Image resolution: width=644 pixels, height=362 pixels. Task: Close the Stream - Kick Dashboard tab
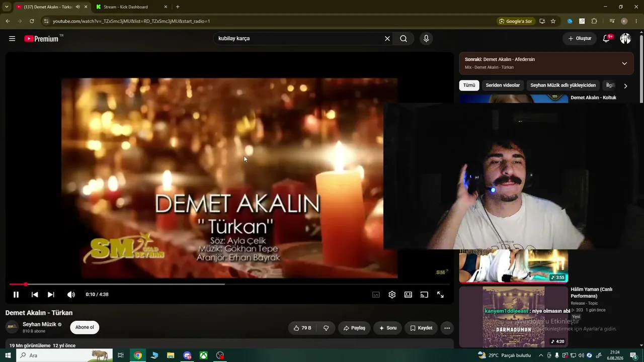pyautogui.click(x=166, y=7)
